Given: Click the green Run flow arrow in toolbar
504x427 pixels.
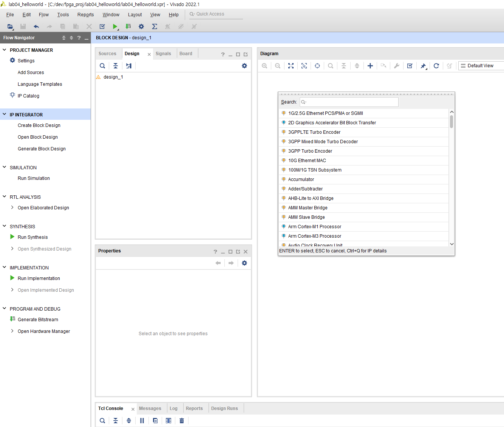Looking at the screenshot, I should click(x=115, y=26).
